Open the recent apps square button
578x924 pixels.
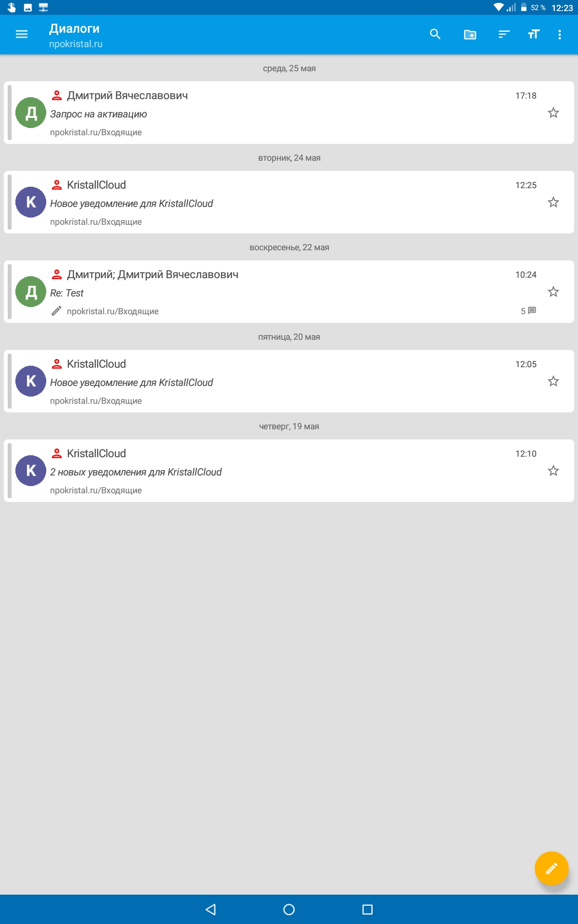(368, 909)
